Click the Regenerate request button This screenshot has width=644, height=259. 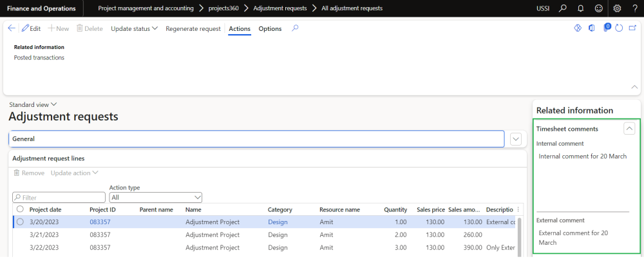click(193, 28)
